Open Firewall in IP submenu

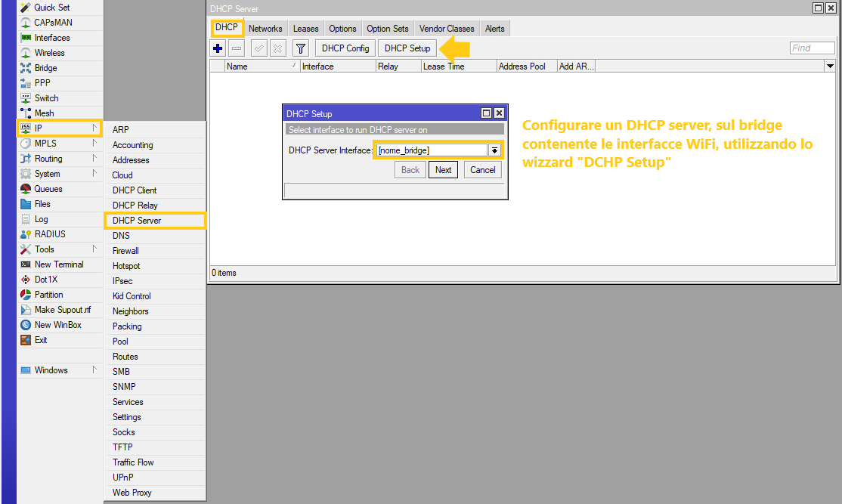tap(155, 251)
